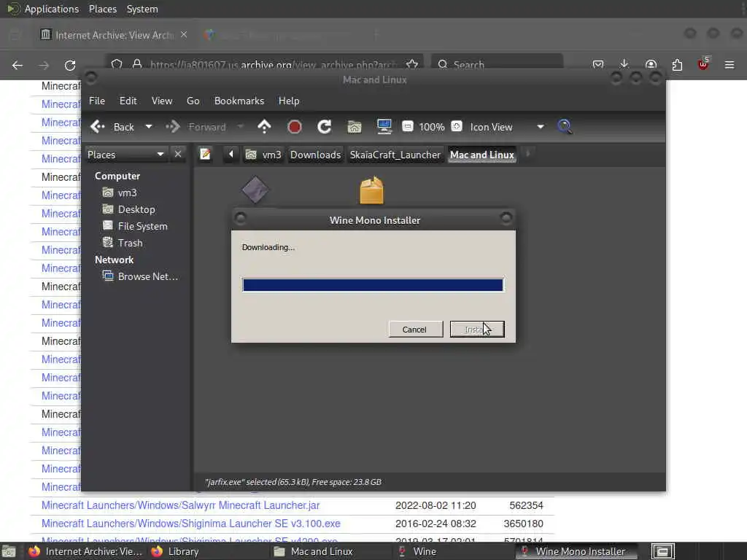Open Firefox extensions puzzle icon

677,64
